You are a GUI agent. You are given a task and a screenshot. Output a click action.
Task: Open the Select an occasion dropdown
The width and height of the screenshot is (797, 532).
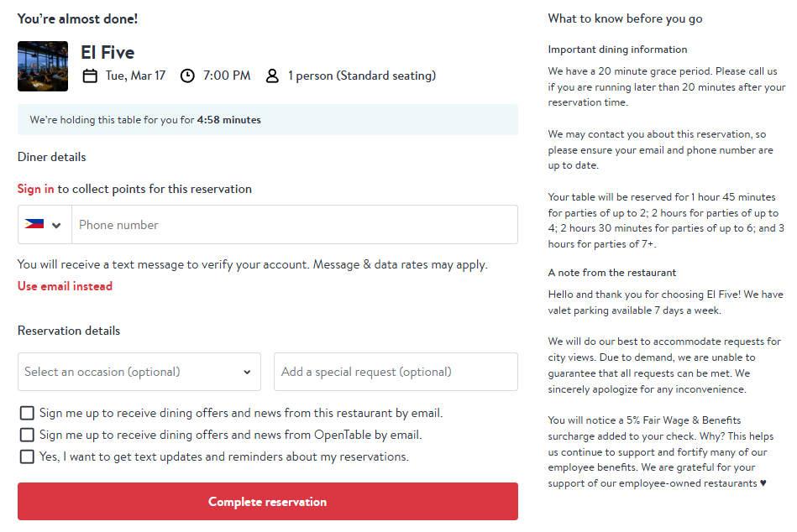(139, 372)
